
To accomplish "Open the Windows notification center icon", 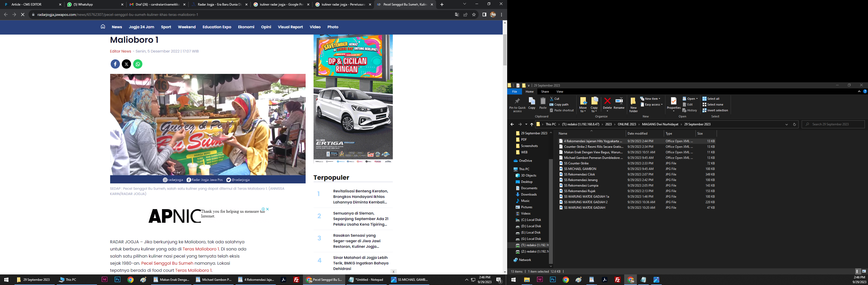I will pyautogui.click(x=499, y=280).
